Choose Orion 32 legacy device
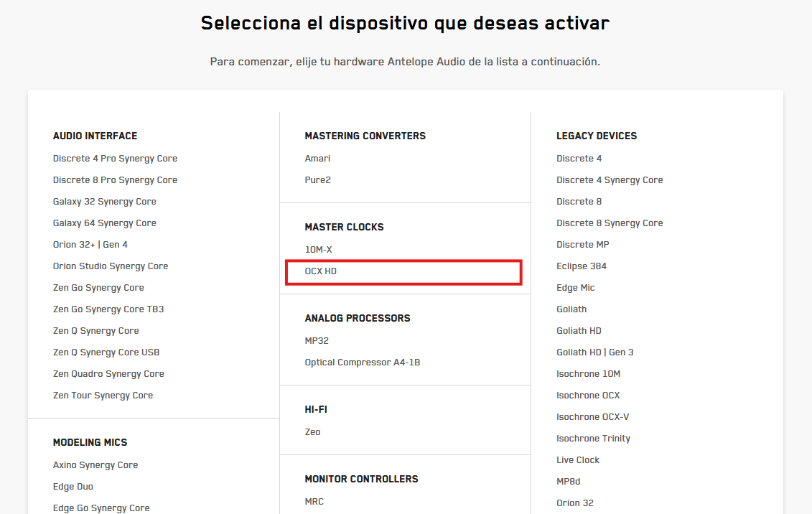812x514 pixels. (575, 503)
